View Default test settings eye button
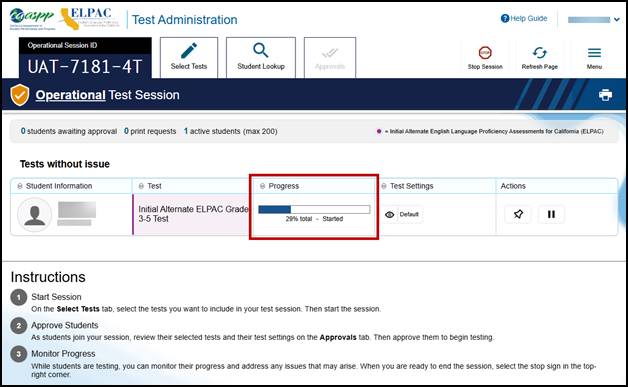This screenshot has width=628, height=387. [x=402, y=214]
